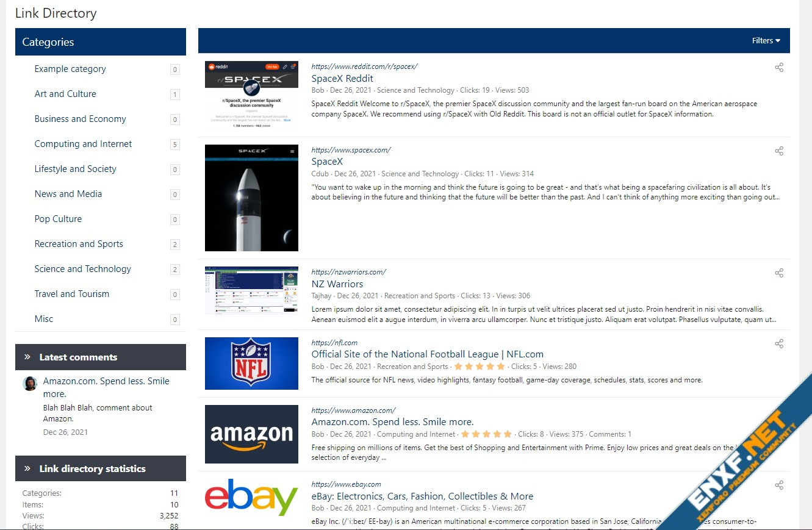Open the SpaceX Reddit link title
This screenshot has width=812, height=530.
(x=342, y=78)
